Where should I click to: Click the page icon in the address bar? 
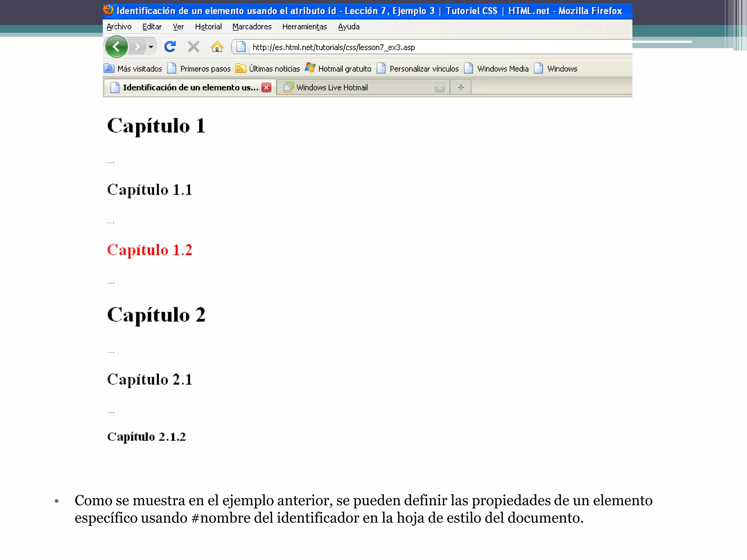click(x=241, y=47)
